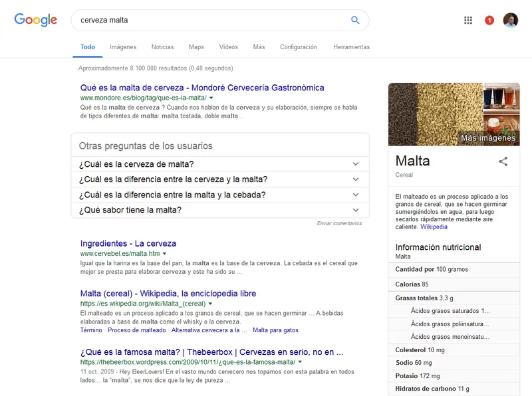532x396 pixels.
Task: Expand the question ¿Cuál es la cerveza de malta?
Action: click(x=220, y=164)
